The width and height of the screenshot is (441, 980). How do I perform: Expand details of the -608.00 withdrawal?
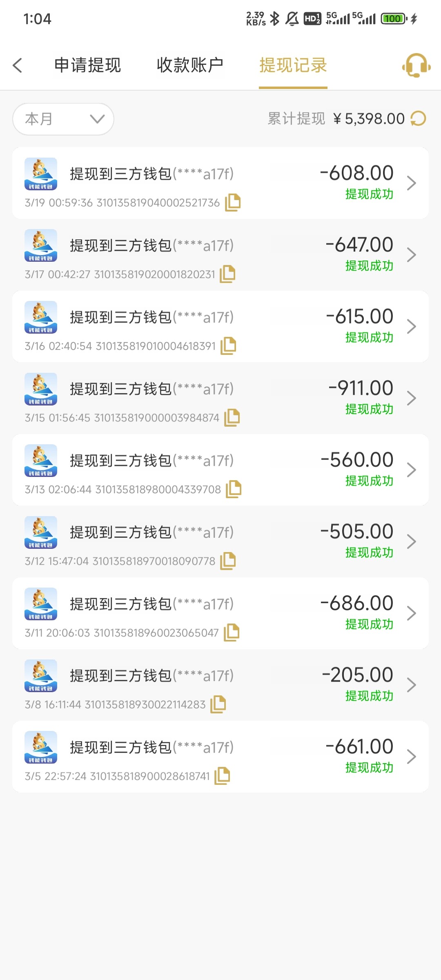(x=411, y=183)
